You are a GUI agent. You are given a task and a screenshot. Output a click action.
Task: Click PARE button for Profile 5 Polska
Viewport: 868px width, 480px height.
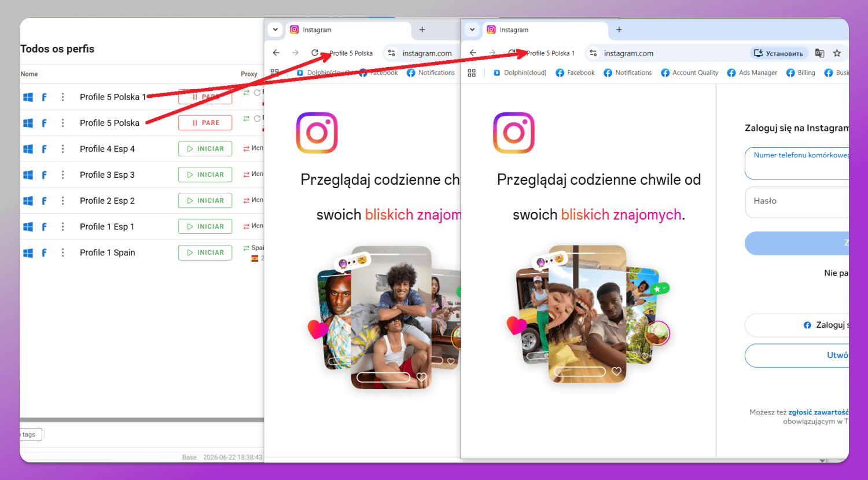click(205, 123)
